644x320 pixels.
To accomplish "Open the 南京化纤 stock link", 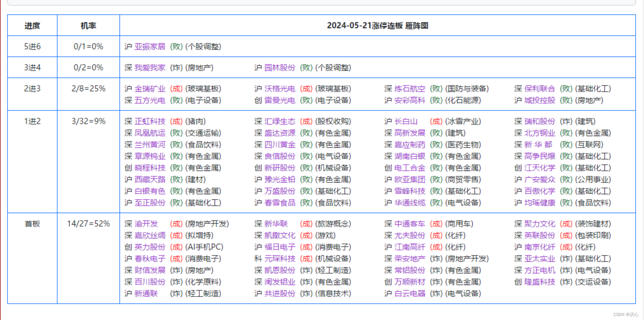I will [x=540, y=247].
